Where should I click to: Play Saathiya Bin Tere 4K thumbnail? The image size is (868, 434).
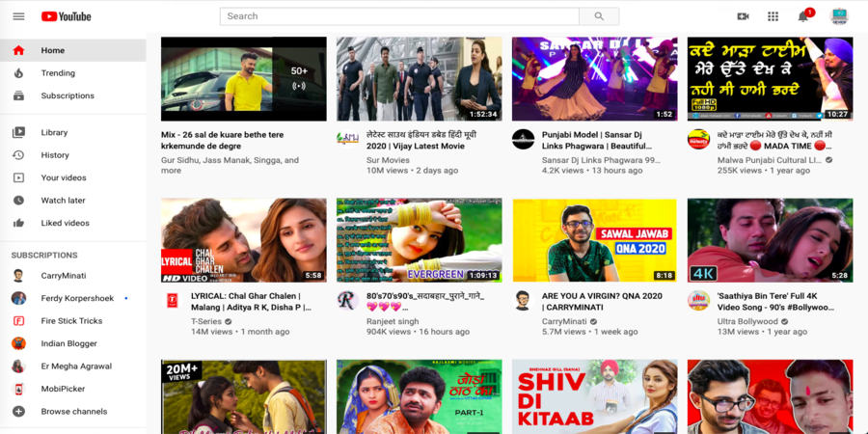point(770,240)
